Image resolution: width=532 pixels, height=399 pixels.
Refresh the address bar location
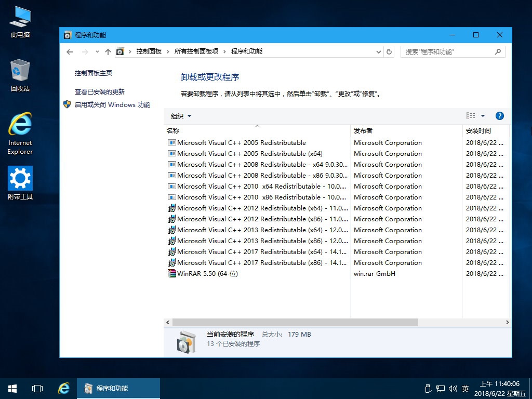389,52
